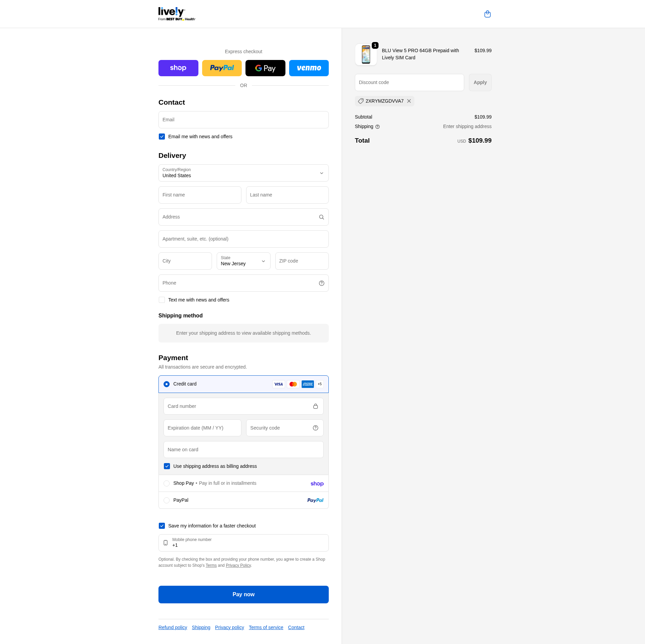Expand the State dropdown showing New Jersey
The height and width of the screenshot is (644, 645).
point(243,261)
